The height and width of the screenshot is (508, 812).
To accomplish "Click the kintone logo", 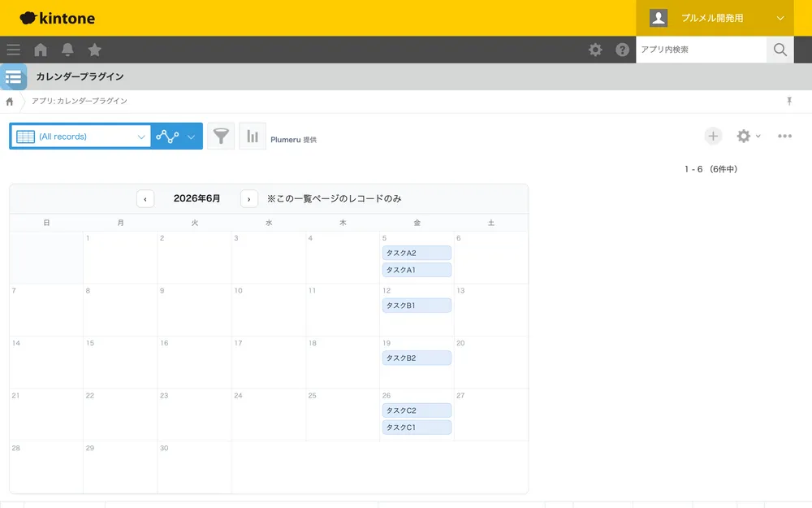I will tap(58, 18).
